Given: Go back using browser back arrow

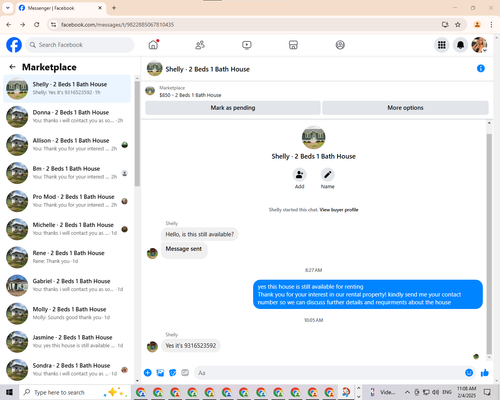Looking at the screenshot, I should pyautogui.click(x=9, y=24).
